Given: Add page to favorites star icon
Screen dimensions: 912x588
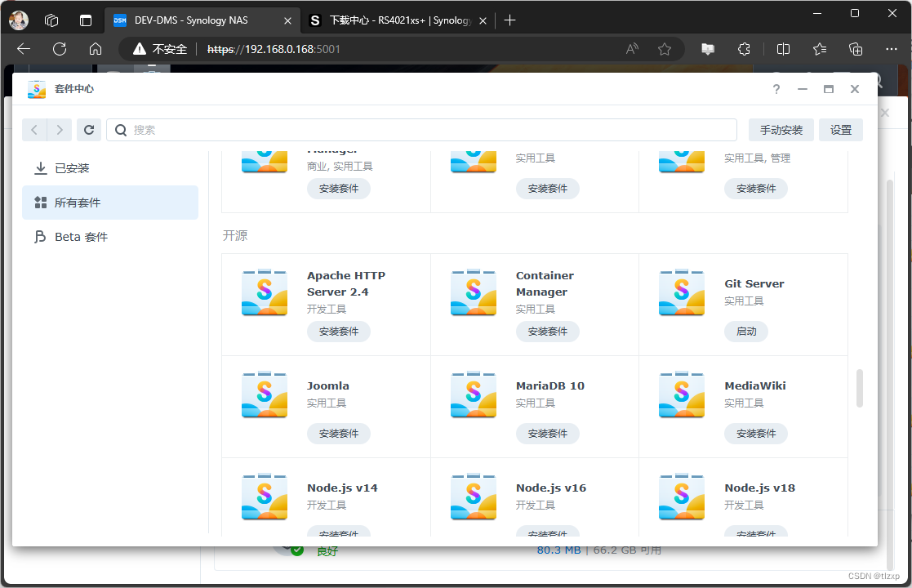Looking at the screenshot, I should tap(665, 50).
